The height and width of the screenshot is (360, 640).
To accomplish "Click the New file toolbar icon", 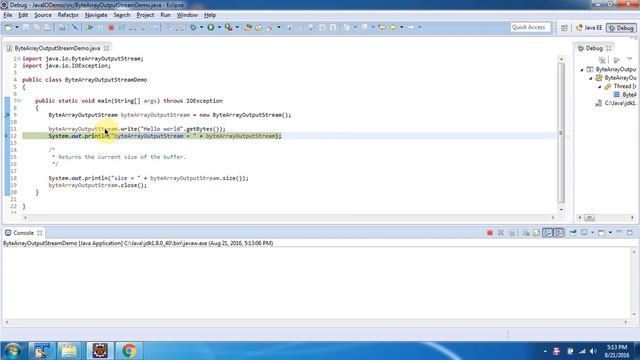I will pos(8,27).
